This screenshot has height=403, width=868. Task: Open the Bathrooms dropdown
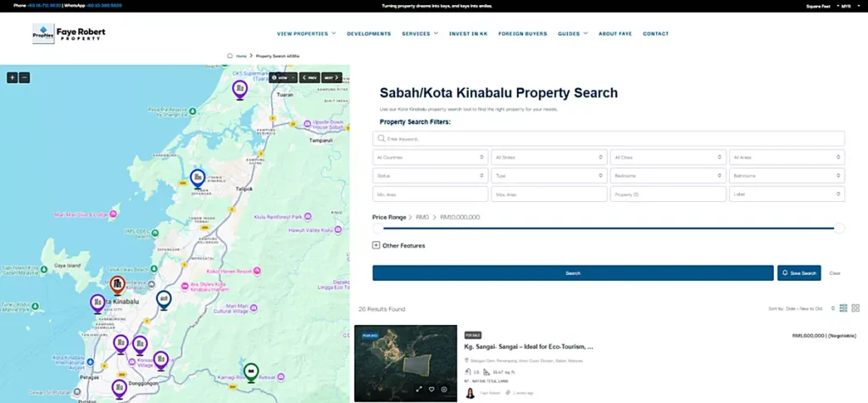click(787, 176)
